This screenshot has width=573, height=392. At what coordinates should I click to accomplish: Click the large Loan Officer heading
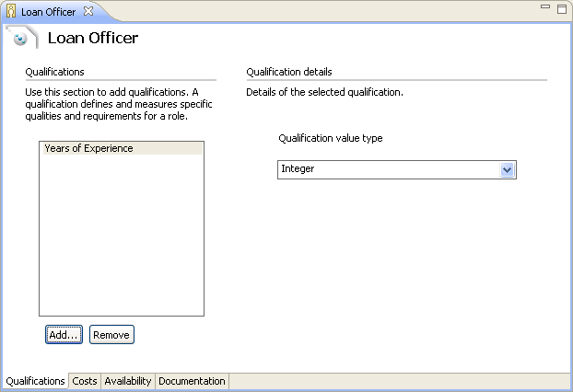(x=93, y=38)
